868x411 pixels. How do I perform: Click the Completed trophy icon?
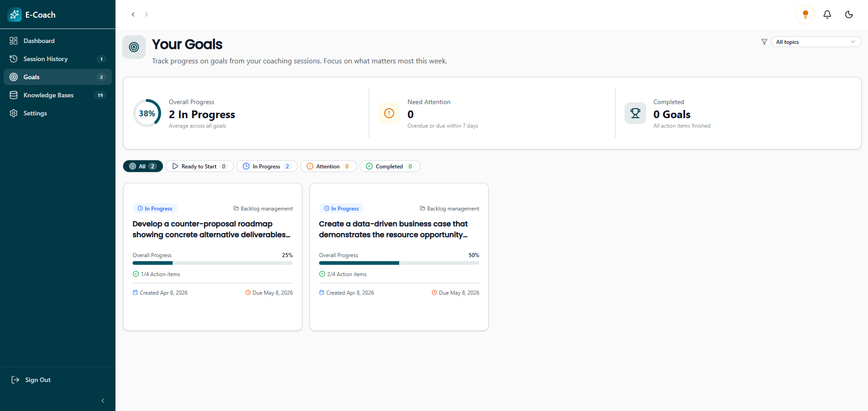coord(635,113)
